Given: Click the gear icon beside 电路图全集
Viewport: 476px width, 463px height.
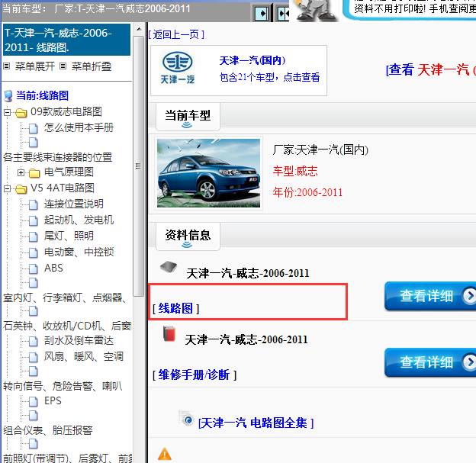Looking at the screenshot, I should 186,418.
